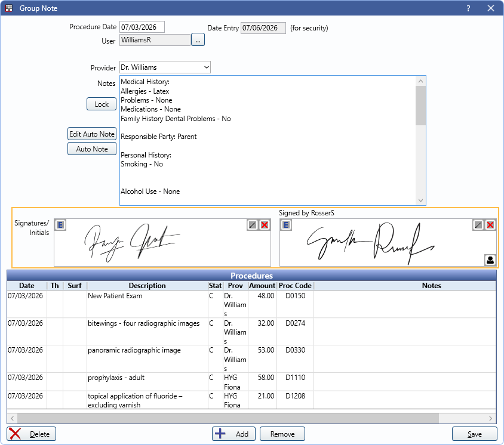The width and height of the screenshot is (504, 445).
Task: Open user picker with the ellipsis button
Action: [198, 40]
